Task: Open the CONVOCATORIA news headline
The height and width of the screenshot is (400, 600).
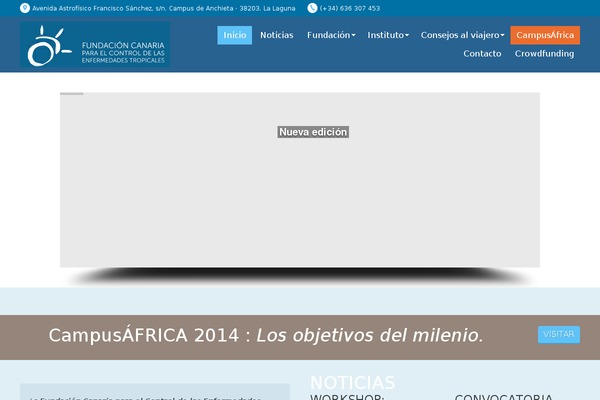Action: tap(503, 397)
